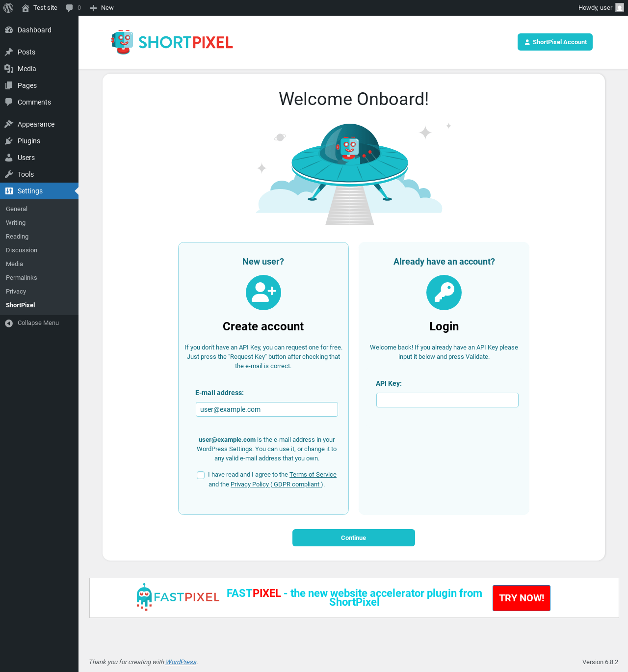Click the Login key circle icon
The width and height of the screenshot is (628, 672).
pyautogui.click(x=444, y=293)
